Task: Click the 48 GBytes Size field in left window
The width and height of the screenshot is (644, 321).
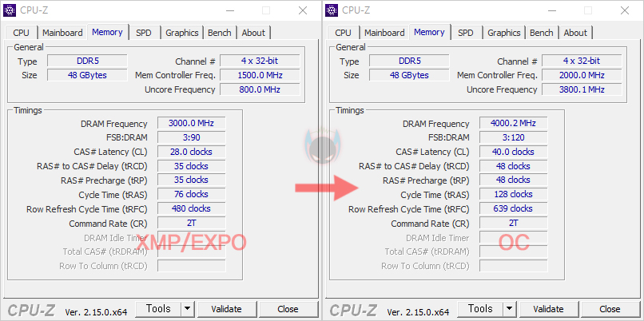Action: (87, 75)
